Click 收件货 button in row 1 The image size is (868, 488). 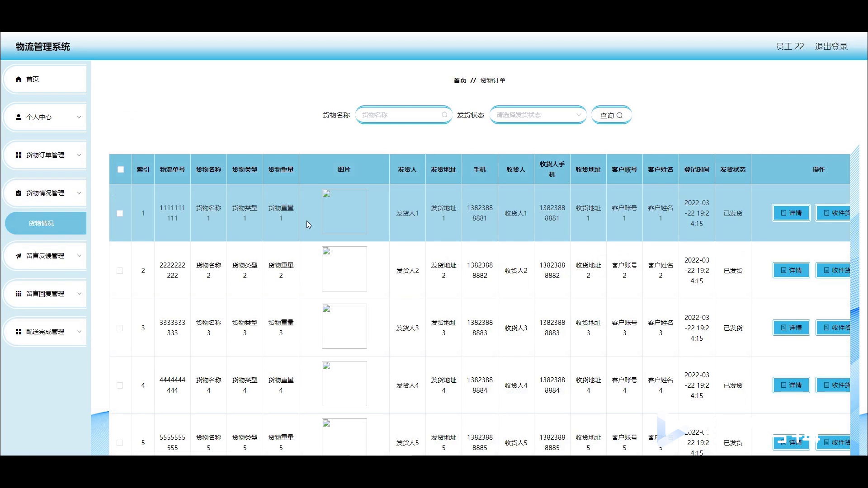point(833,213)
